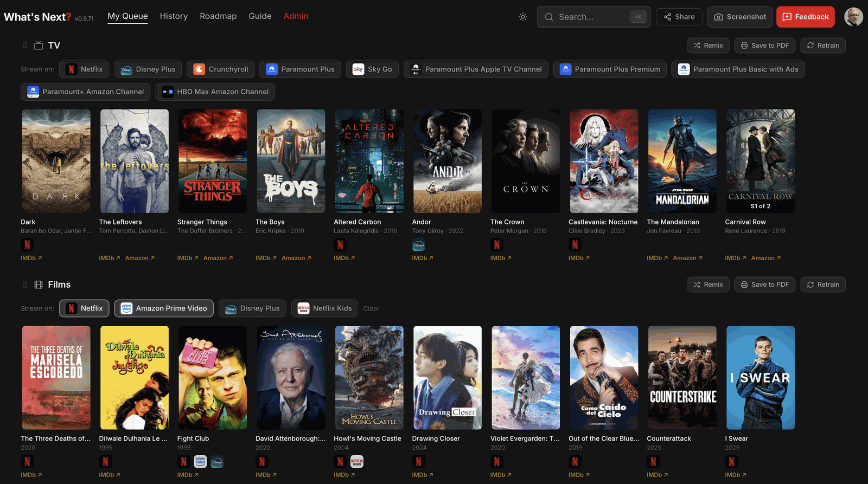Disable the Amazon Prime Video filter
This screenshot has width=868, height=484.
click(164, 308)
